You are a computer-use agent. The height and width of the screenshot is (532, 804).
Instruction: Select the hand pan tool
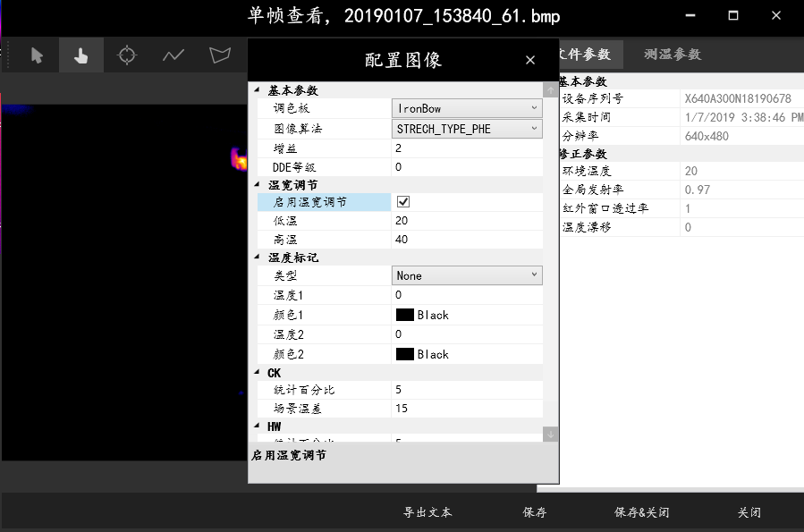[x=81, y=55]
